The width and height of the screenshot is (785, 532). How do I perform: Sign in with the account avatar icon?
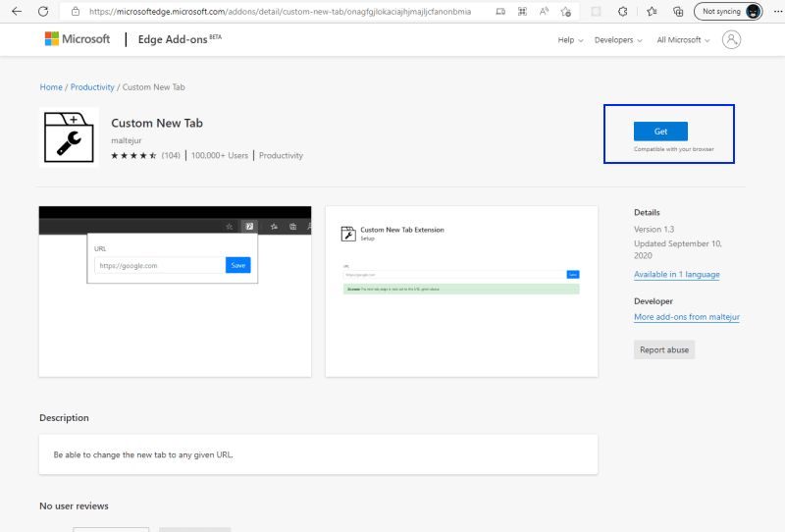(x=731, y=39)
